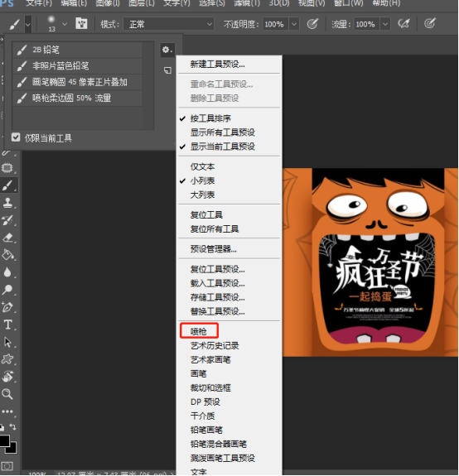459x476 pixels.
Task: Select the Dodge tool
Action: coord(8,290)
